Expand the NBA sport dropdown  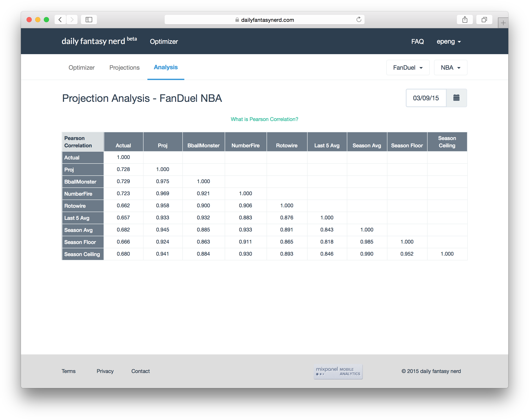click(450, 68)
